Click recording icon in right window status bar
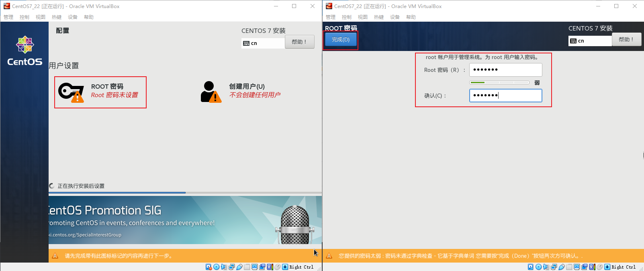 584,267
